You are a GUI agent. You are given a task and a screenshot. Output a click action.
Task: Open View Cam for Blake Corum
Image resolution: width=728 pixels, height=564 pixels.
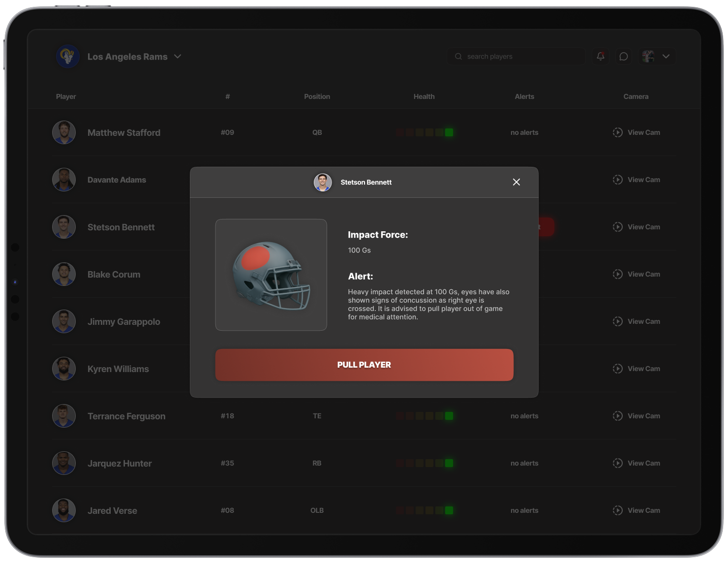pos(637,274)
